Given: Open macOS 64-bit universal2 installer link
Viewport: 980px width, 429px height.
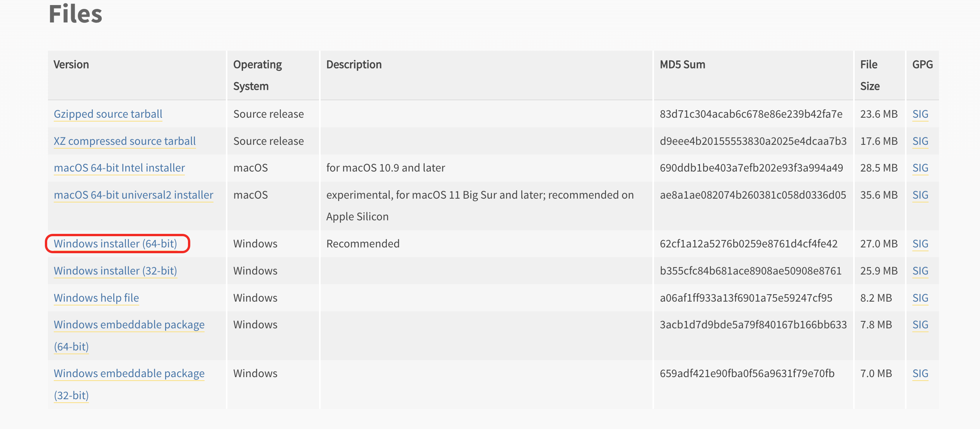Looking at the screenshot, I should 133,195.
